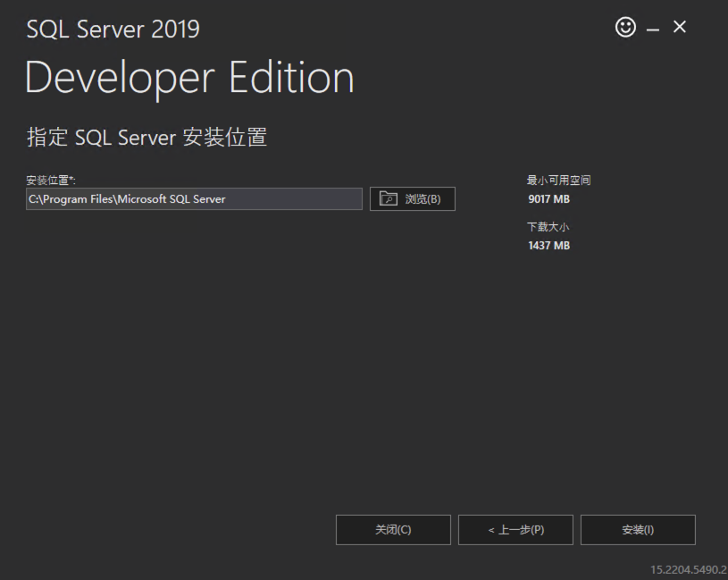Place cursor in the install location box

[x=194, y=198]
